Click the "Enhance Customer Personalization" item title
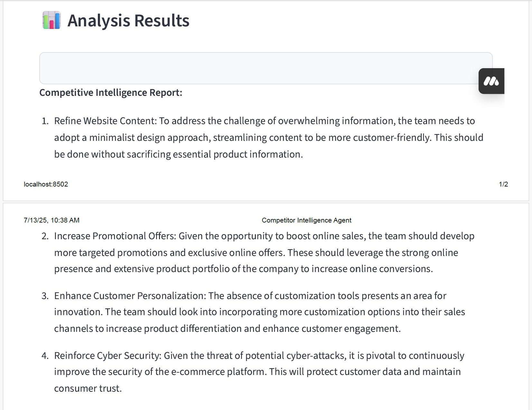Screen dimensions: 532x410 pos(130,296)
